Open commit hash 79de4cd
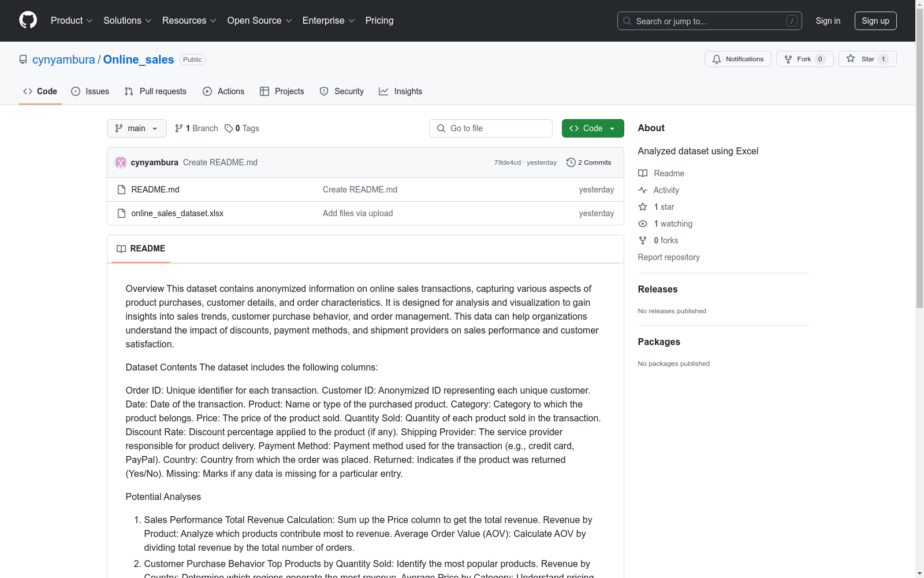This screenshot has height=578, width=924. [x=507, y=162]
